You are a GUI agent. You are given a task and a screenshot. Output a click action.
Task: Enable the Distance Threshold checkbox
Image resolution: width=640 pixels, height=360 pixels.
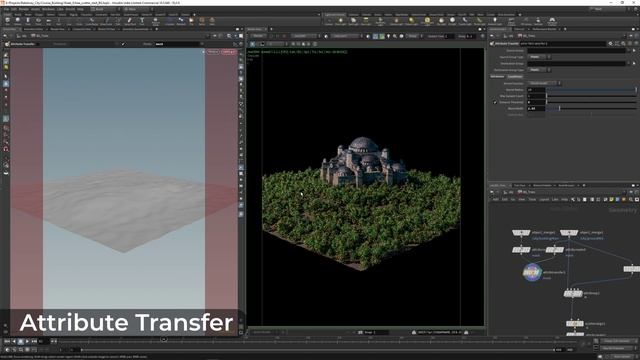coord(495,102)
